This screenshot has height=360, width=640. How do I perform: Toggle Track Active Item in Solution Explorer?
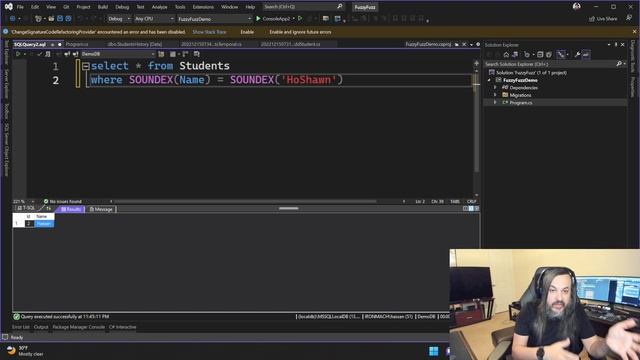(x=561, y=55)
